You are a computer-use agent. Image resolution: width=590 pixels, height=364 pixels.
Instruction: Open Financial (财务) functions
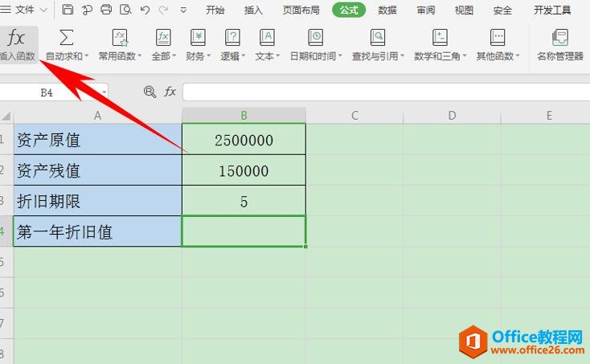pyautogui.click(x=198, y=45)
